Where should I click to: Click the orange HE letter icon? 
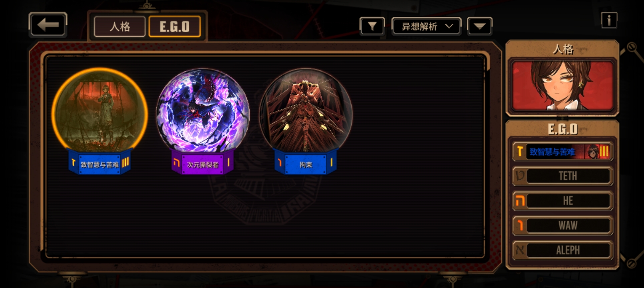pos(520,201)
